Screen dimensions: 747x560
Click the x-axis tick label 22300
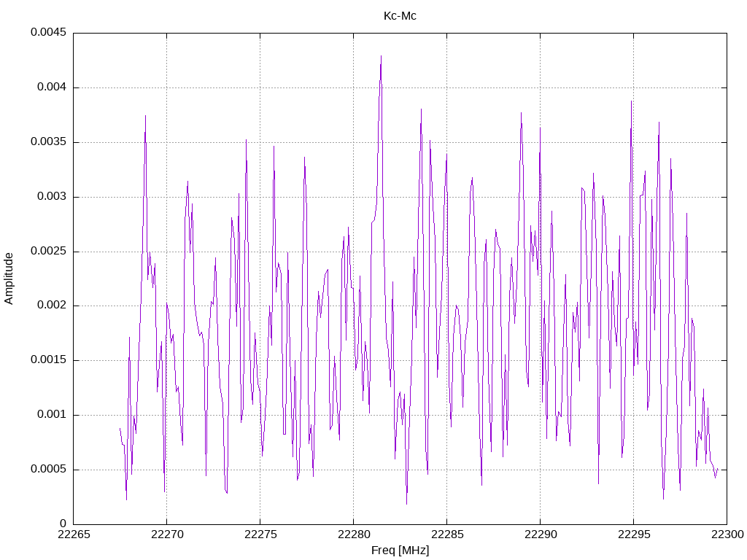point(727,534)
